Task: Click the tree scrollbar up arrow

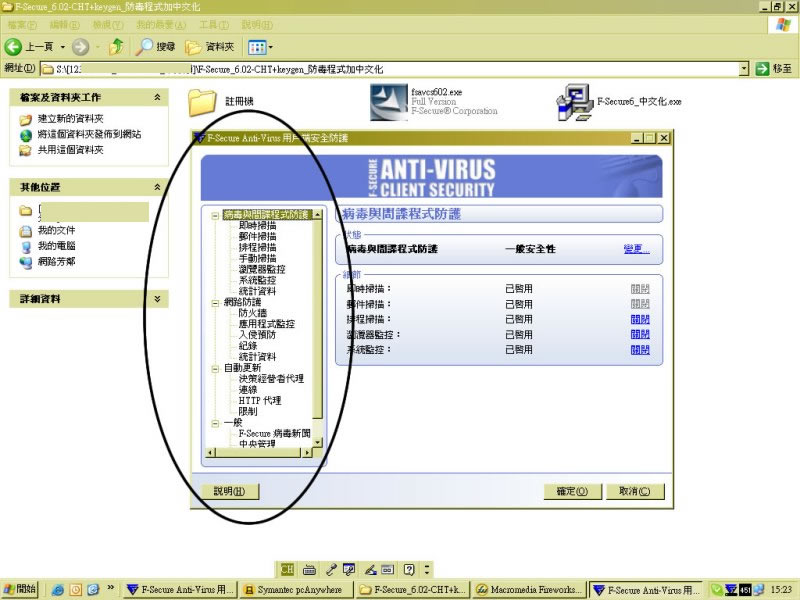Action: pyautogui.click(x=317, y=215)
